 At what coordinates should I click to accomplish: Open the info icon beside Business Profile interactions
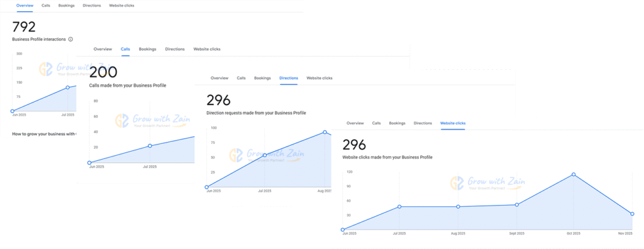[x=70, y=40]
